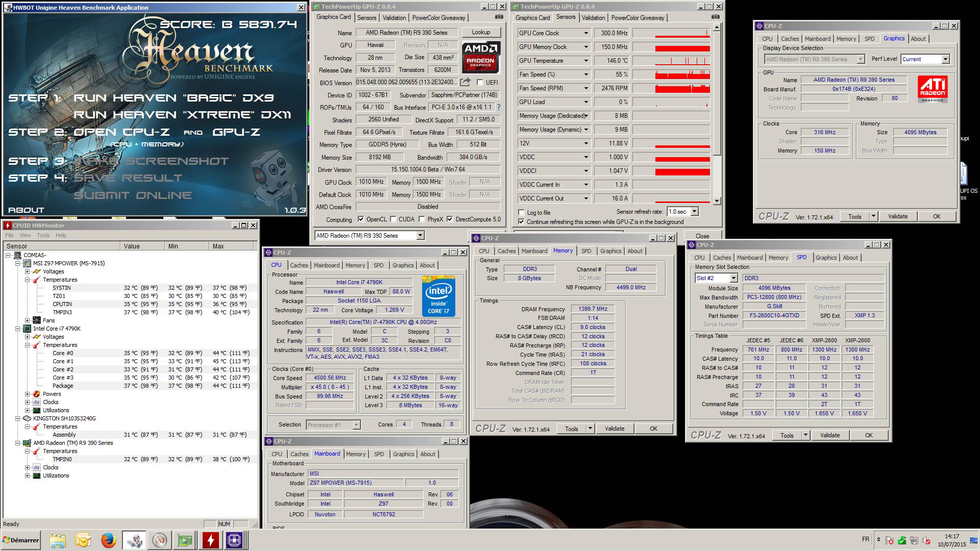Switch to CPU-Z purple chip icon on taskbar
980x551 pixels.
pyautogui.click(x=235, y=540)
